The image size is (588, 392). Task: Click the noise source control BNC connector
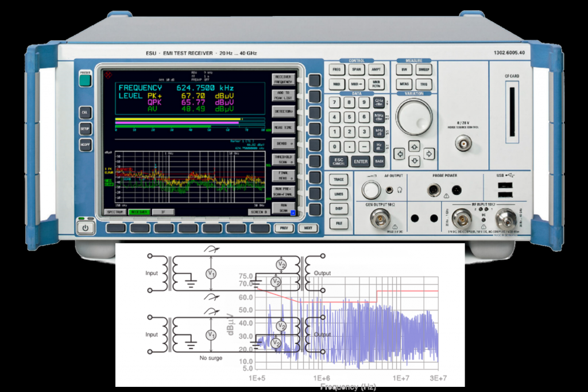(463, 143)
